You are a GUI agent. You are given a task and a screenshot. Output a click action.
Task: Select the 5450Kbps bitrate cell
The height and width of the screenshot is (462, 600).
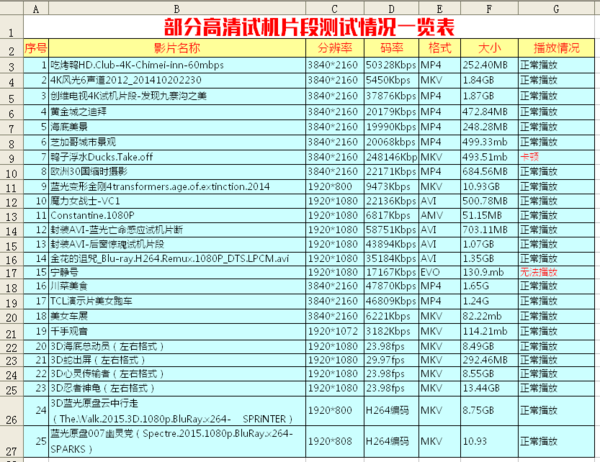pyautogui.click(x=391, y=81)
